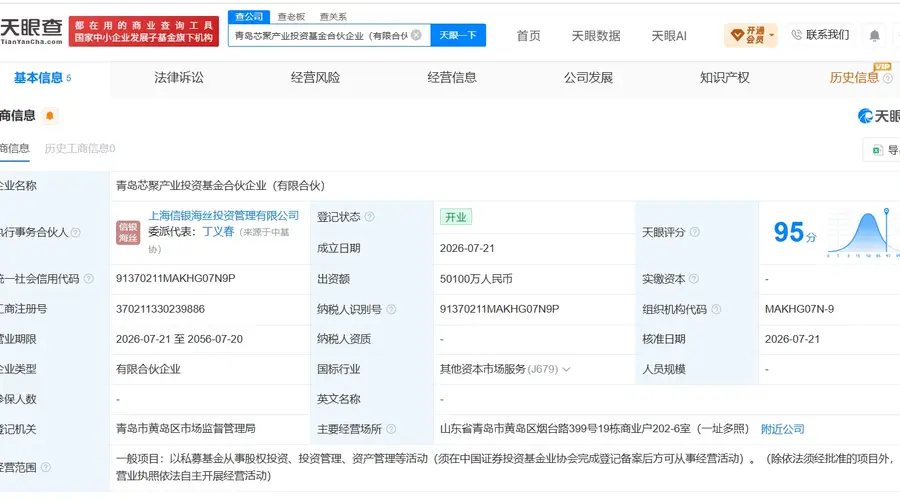
Task: Click the orange bell beside 工商信息 heading
Action: [x=50, y=116]
